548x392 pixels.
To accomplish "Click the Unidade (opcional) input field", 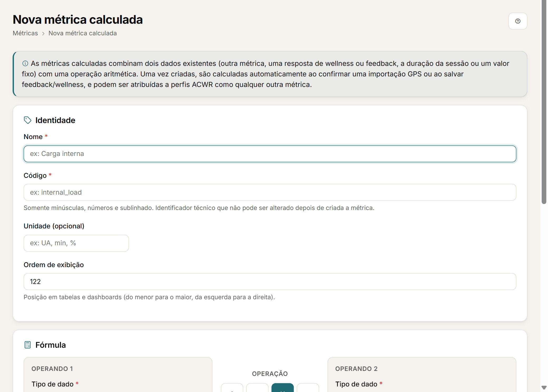I will point(76,243).
